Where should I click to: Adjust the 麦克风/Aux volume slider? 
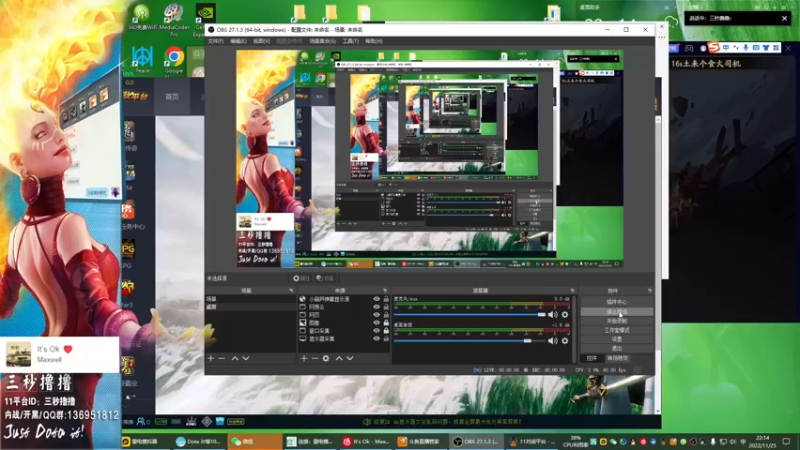click(x=469, y=315)
